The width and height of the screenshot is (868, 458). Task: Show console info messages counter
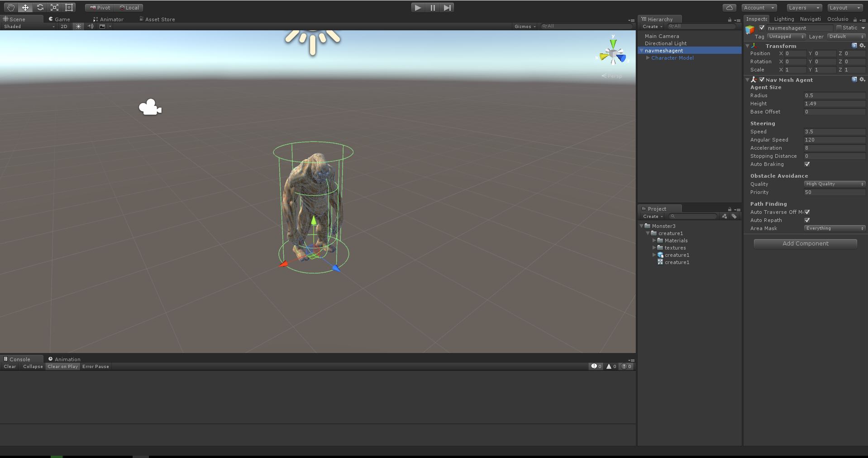coord(596,366)
